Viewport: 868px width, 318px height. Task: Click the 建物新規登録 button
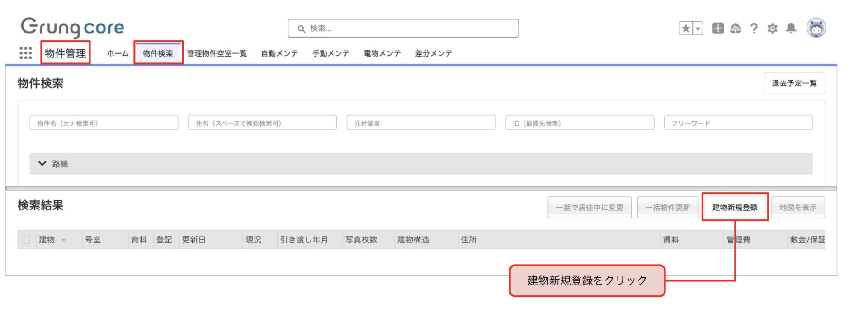coord(735,207)
